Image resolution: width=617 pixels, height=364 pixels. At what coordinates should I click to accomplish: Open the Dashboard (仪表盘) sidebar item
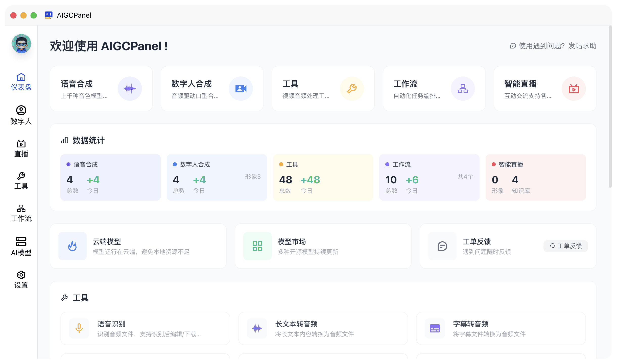pyautogui.click(x=21, y=82)
